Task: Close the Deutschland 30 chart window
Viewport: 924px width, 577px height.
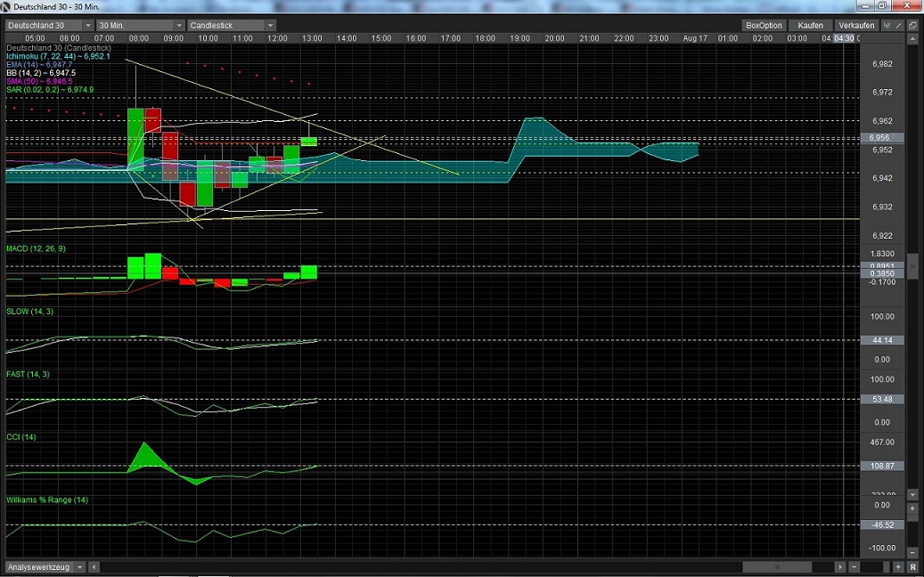Action: tap(906, 6)
